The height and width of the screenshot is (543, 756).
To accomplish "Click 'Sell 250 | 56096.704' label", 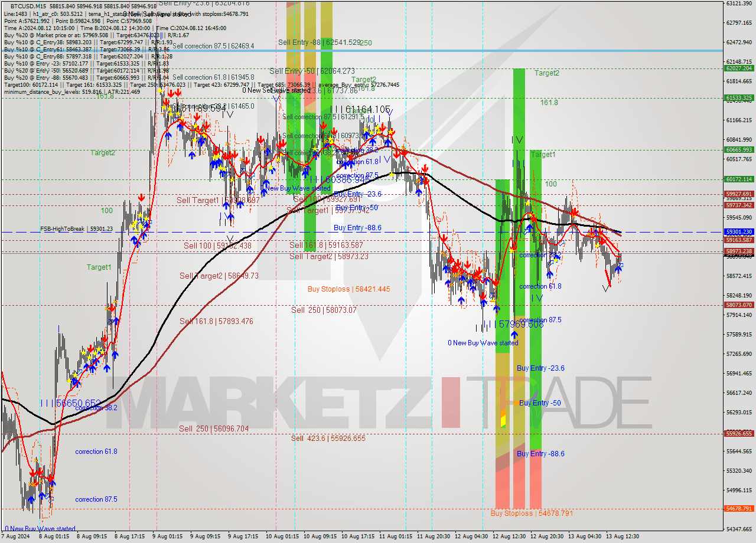I will [x=214, y=428].
